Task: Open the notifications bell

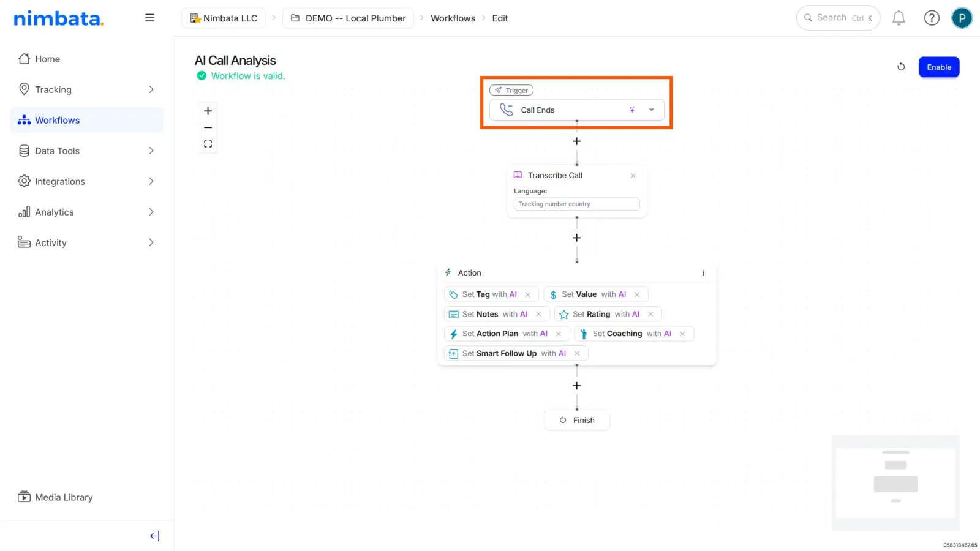Action: pos(899,18)
